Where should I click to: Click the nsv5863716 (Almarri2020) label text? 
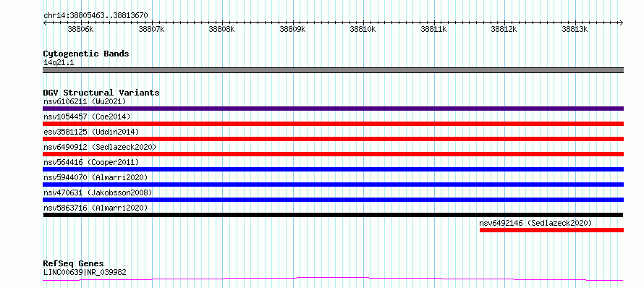pos(96,208)
